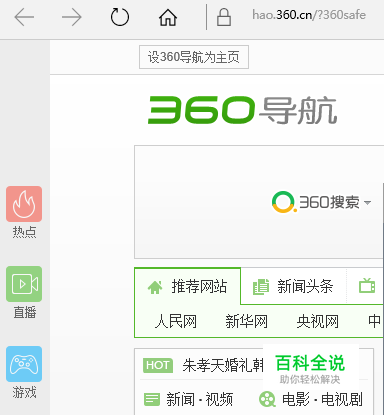Switch to the 新闻头条 tab
Screen dimensions: 384x415
click(x=293, y=286)
